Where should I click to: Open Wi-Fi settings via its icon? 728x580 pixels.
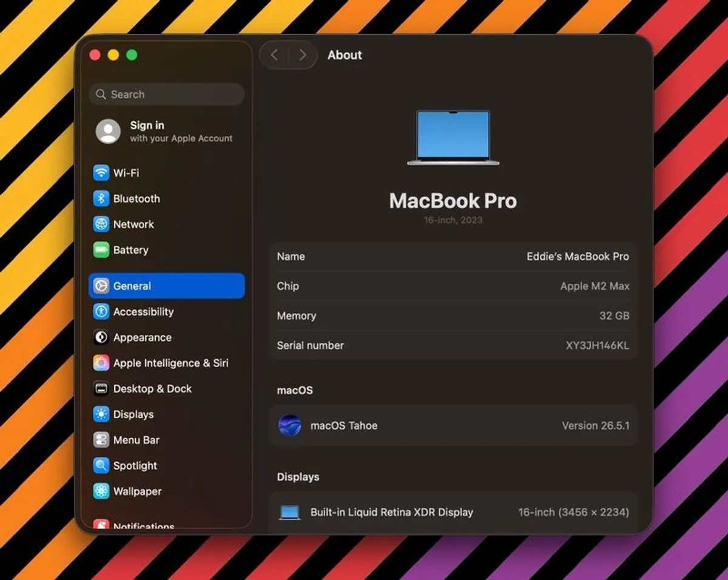pos(101,173)
